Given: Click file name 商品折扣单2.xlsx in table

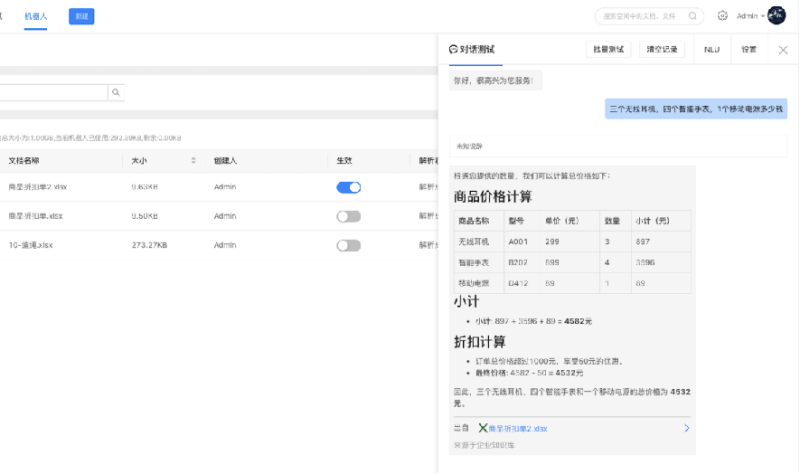Looking at the screenshot, I should coord(38,187).
